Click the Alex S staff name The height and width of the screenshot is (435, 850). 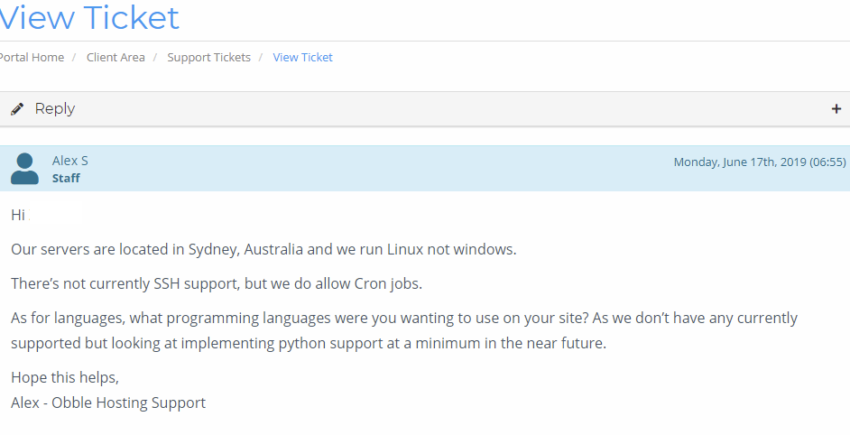[70, 161]
